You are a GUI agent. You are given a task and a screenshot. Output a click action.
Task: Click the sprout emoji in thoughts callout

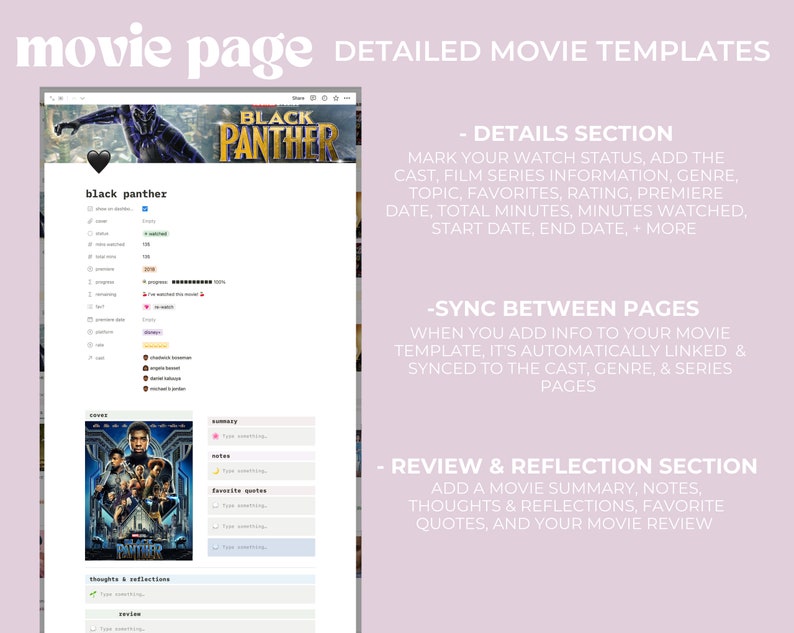coord(93,594)
